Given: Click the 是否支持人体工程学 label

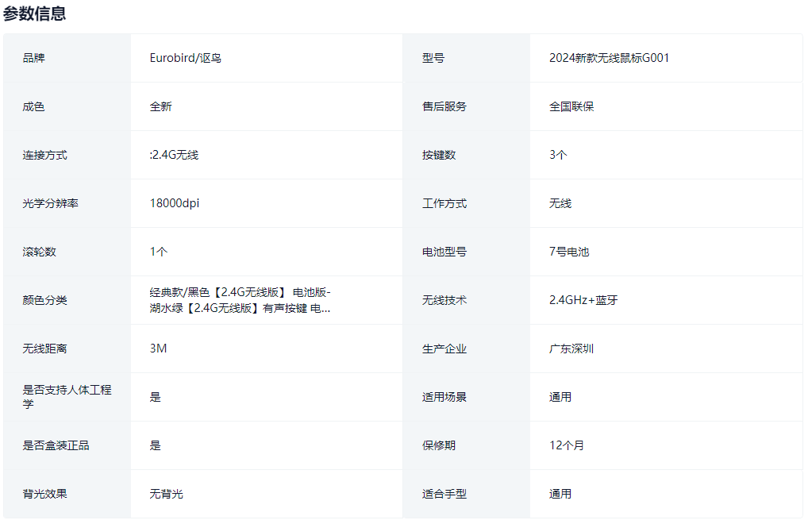Looking at the screenshot, I should (x=67, y=397).
